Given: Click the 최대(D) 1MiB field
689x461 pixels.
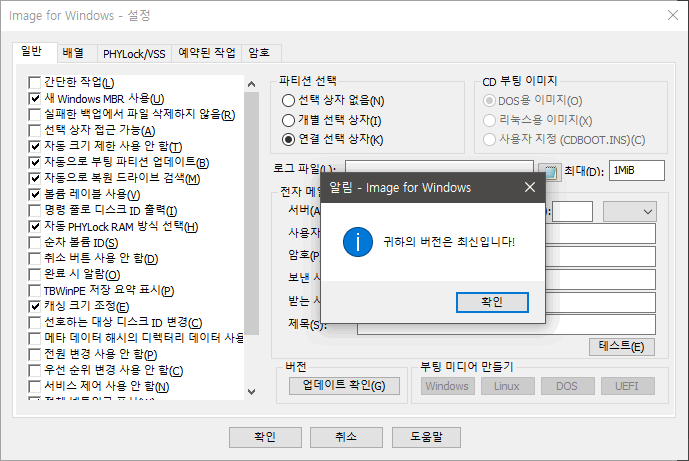Looking at the screenshot, I should [x=637, y=171].
